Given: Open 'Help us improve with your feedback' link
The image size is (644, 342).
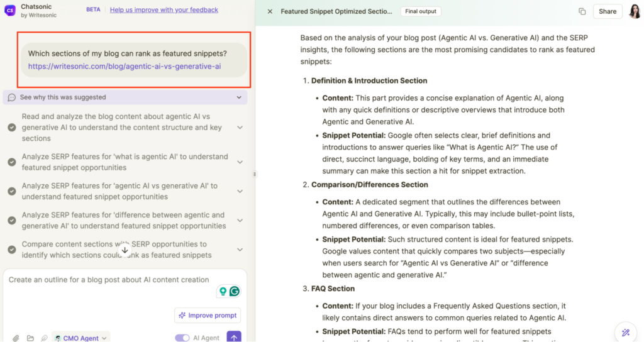Looking at the screenshot, I should coord(164,10).
